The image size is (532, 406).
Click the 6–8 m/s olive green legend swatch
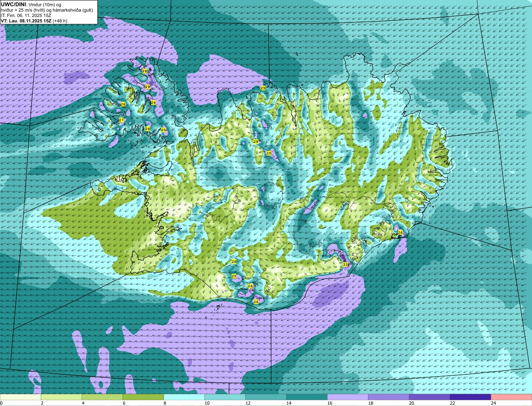point(144,397)
